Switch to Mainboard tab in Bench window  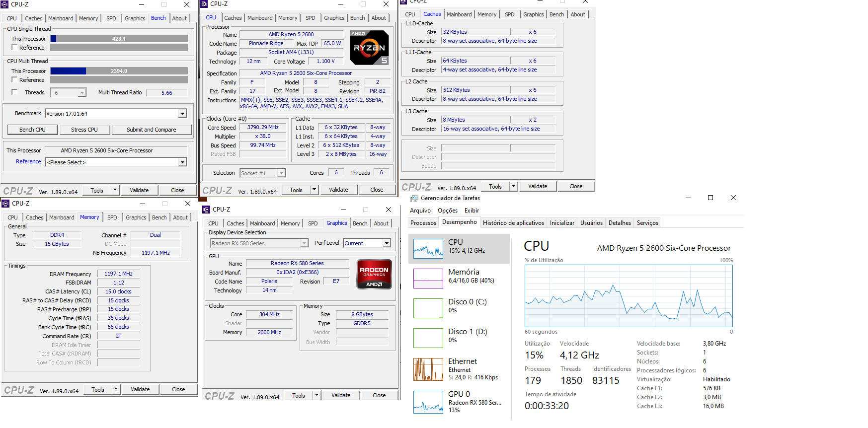pos(61,18)
